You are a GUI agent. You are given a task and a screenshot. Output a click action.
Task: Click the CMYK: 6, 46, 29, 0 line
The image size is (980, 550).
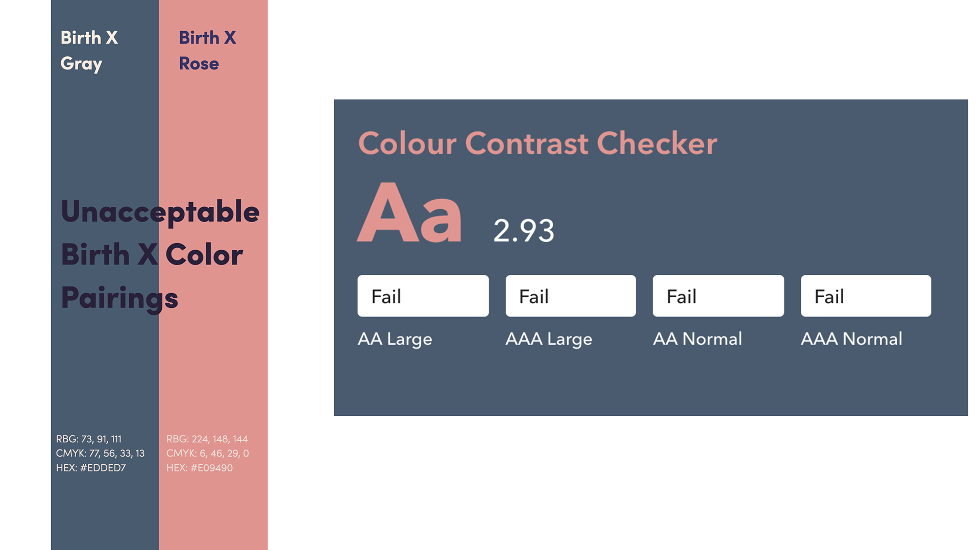point(208,453)
